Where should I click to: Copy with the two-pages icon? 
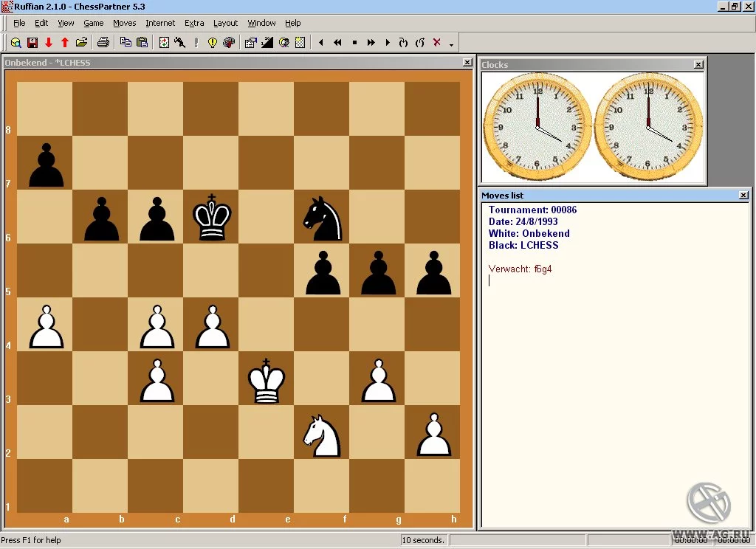point(126,42)
